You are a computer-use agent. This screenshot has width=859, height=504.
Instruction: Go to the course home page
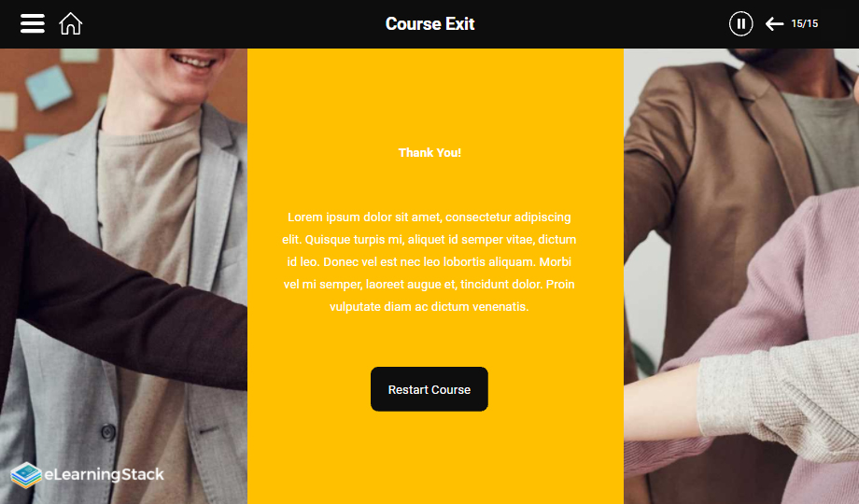(x=71, y=23)
